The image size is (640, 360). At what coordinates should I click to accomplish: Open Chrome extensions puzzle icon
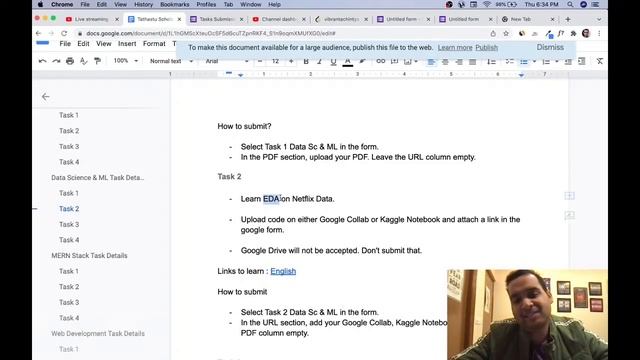pyautogui.click(x=573, y=33)
